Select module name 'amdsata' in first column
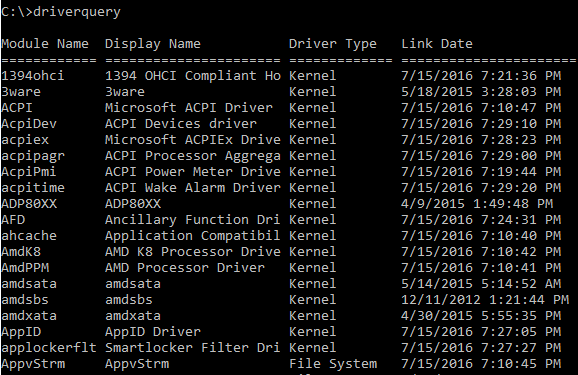 tap(29, 284)
